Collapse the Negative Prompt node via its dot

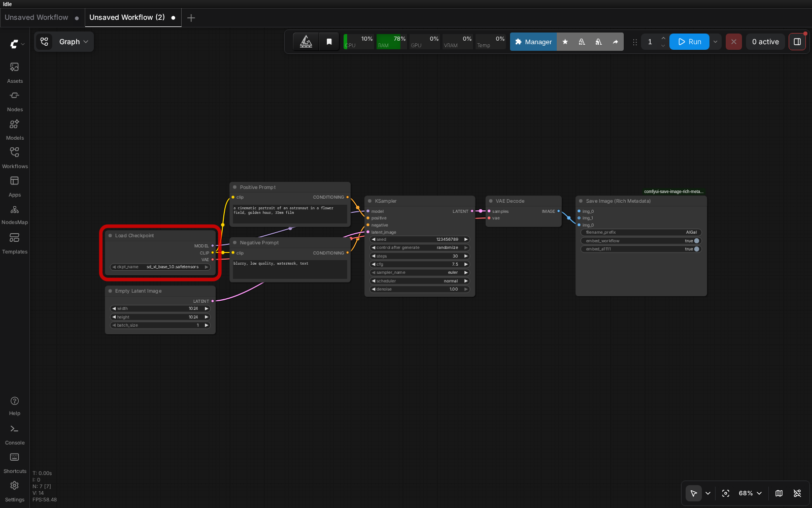[x=234, y=243]
